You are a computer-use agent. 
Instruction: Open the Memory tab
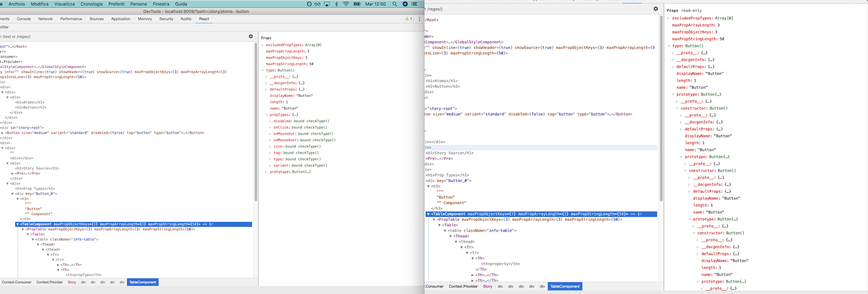[x=145, y=19]
